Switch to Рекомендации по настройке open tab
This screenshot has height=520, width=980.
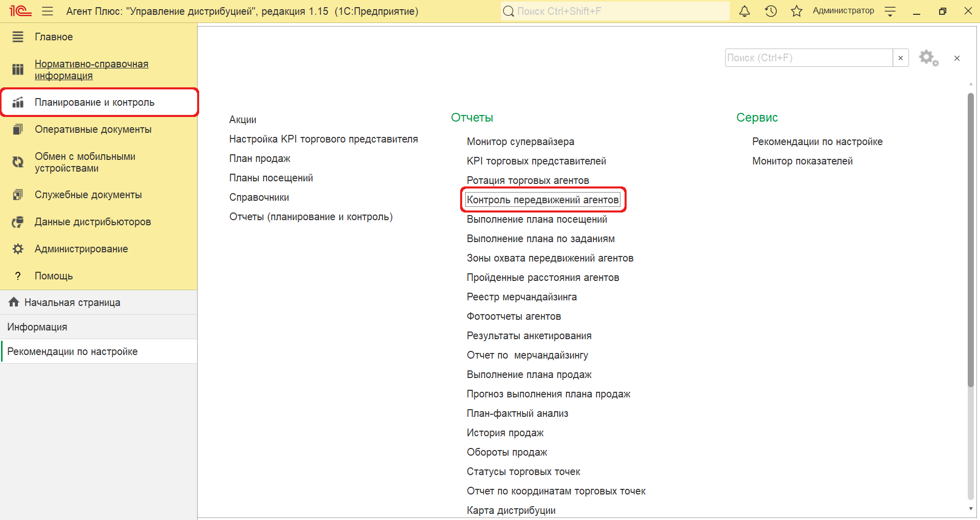(x=99, y=351)
